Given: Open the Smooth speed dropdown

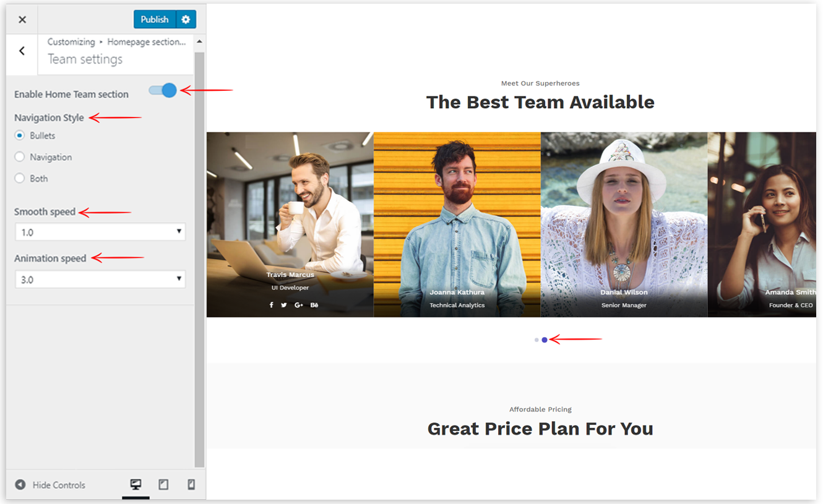Looking at the screenshot, I should [x=100, y=232].
